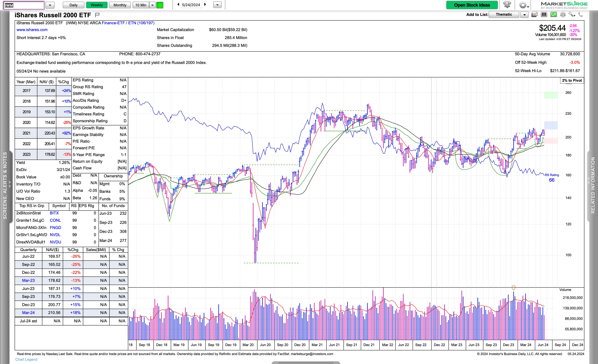Open the wrench tools menu

(x=572, y=15)
